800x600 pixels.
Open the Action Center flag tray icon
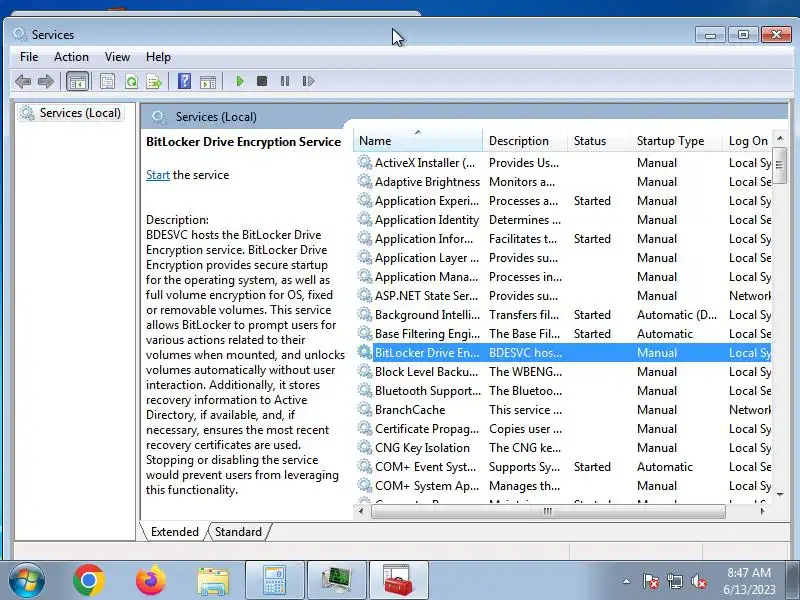[651, 581]
